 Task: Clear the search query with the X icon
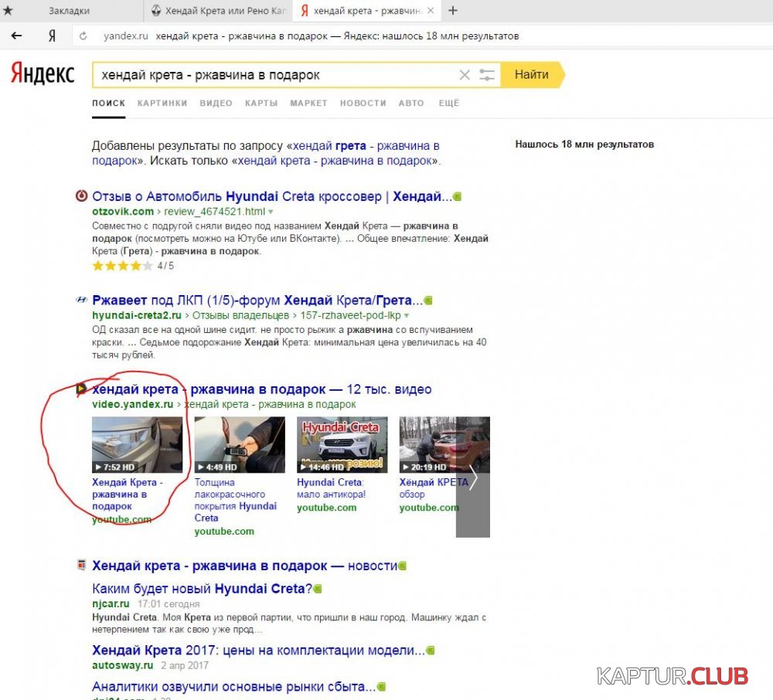(465, 75)
